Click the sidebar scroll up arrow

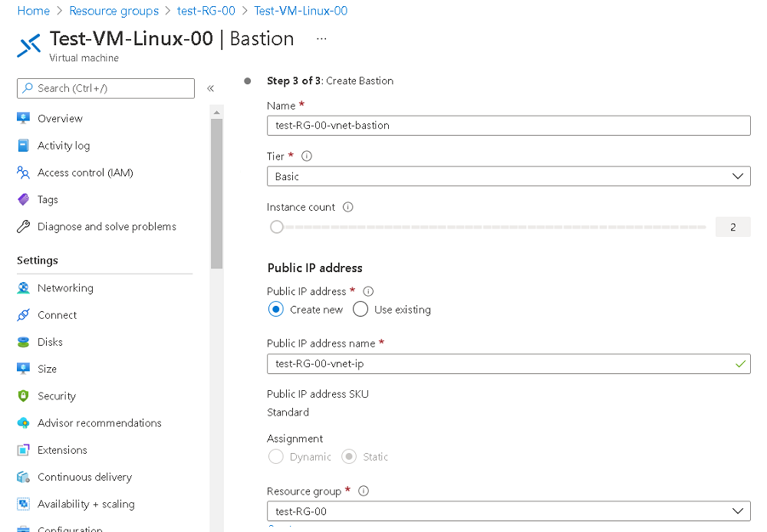coord(217,113)
